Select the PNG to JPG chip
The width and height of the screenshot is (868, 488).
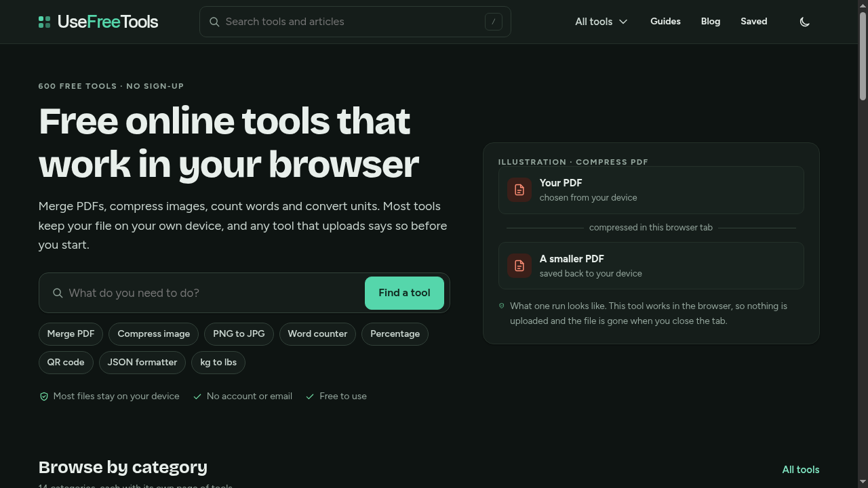(x=239, y=334)
